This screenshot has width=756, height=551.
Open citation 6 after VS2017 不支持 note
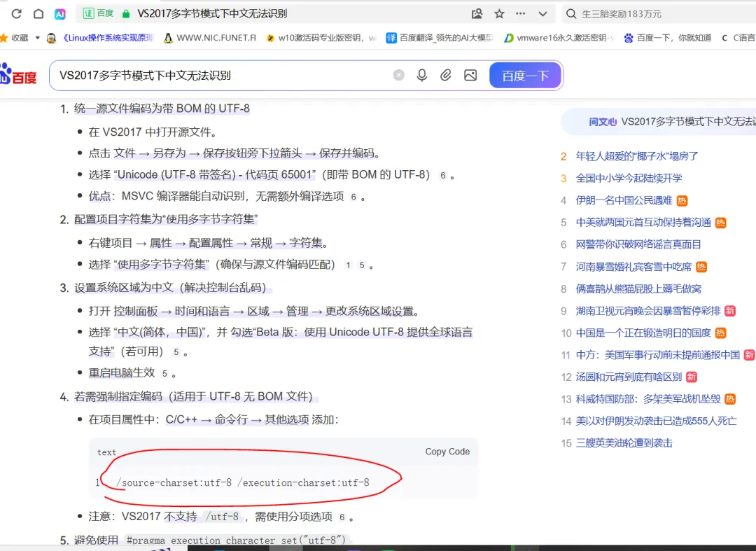(342, 517)
